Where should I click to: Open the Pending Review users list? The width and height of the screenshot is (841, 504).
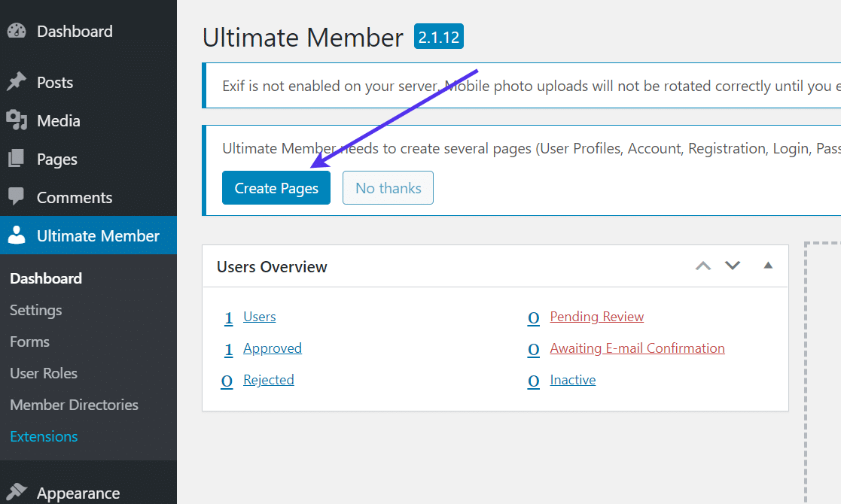tap(596, 317)
